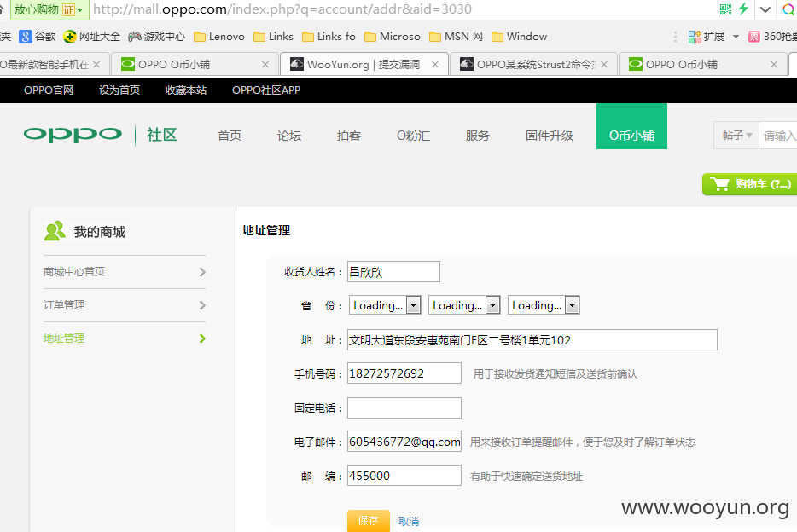
Task: Open 服务 in community navigation
Action: pyautogui.click(x=477, y=136)
